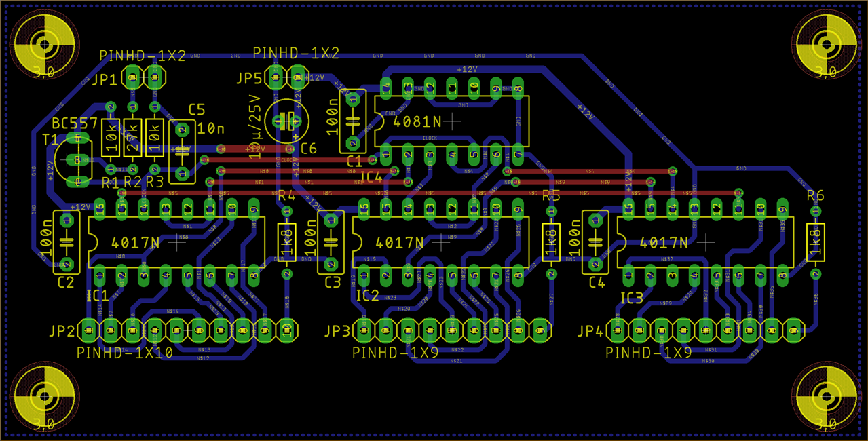Click the R3 resistor label
The image size is (868, 441).
[x=155, y=182]
